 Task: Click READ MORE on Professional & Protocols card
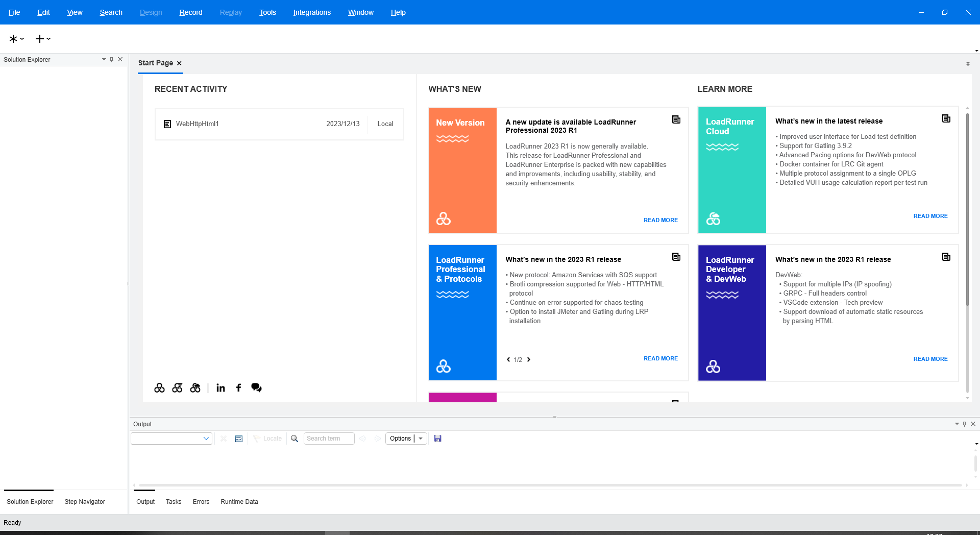pyautogui.click(x=660, y=358)
